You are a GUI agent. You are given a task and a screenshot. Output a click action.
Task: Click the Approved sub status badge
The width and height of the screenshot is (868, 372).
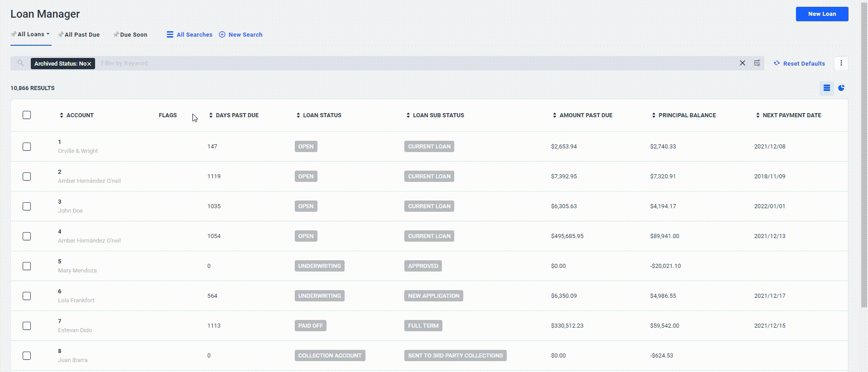423,266
